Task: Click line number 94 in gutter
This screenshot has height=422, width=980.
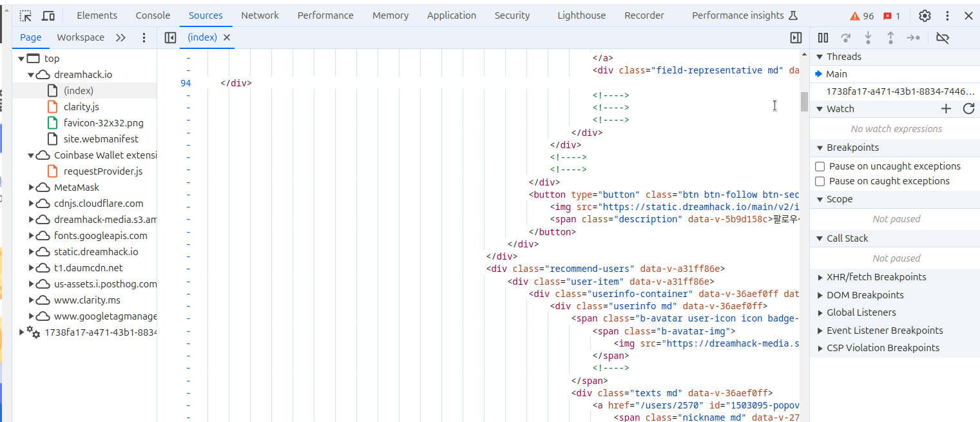Action: (186, 83)
